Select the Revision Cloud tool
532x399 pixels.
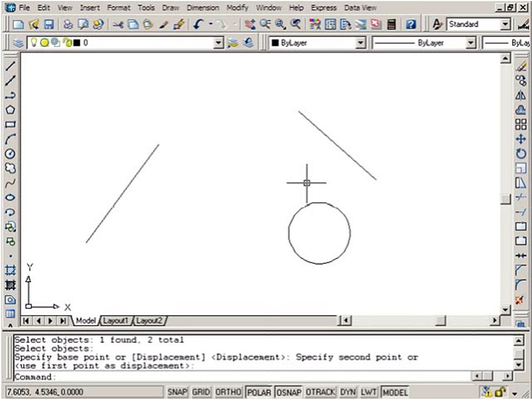click(x=10, y=168)
